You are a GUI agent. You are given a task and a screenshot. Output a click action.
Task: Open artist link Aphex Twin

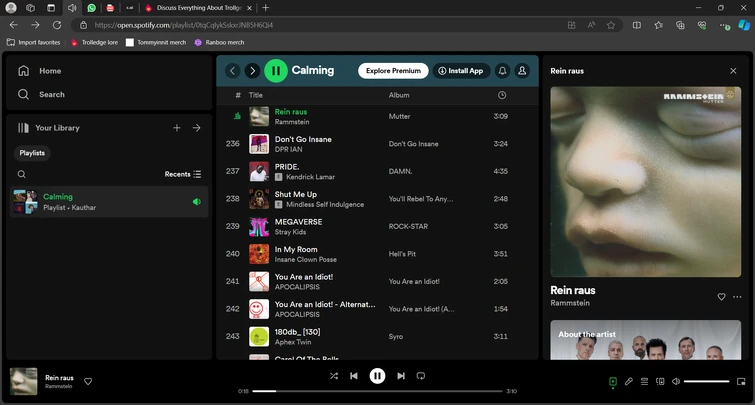293,342
